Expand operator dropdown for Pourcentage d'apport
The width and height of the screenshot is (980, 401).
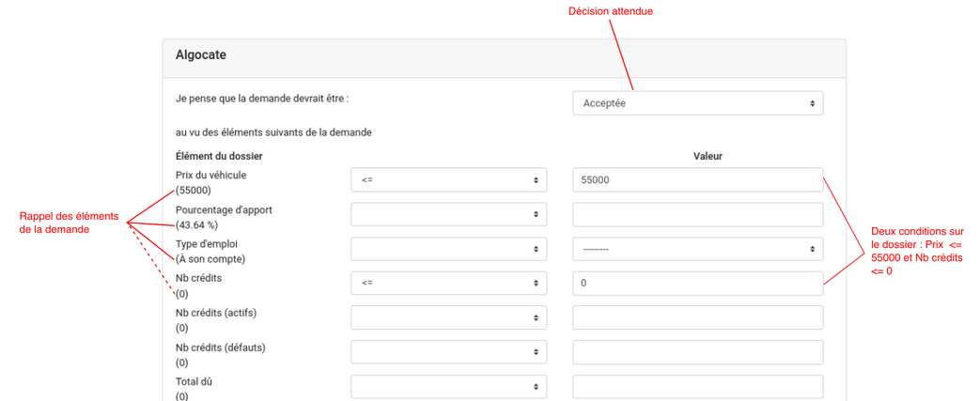[448, 214]
